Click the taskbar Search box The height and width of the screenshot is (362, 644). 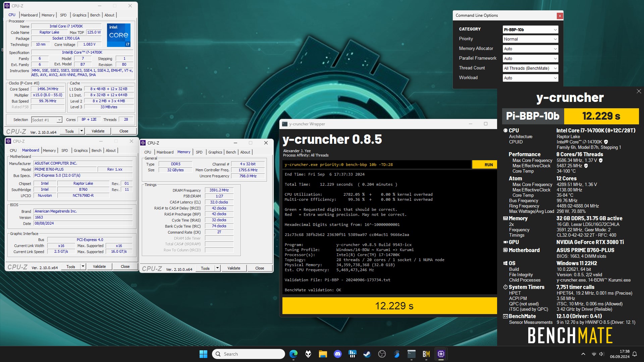point(249,354)
